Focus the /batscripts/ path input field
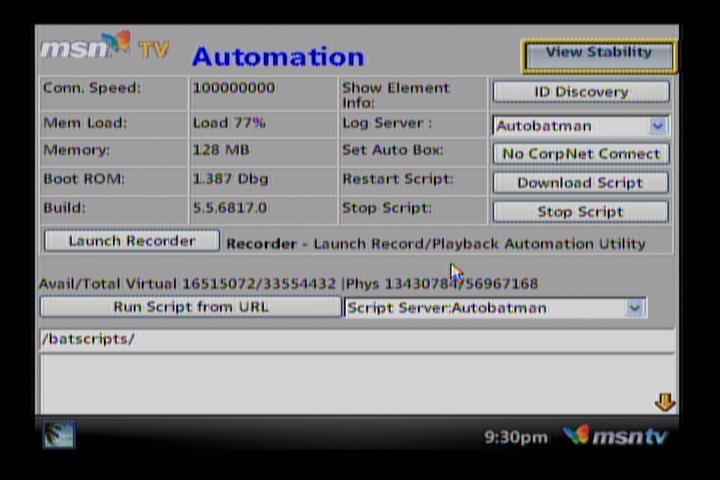Image resolution: width=720 pixels, height=480 pixels. click(357, 339)
